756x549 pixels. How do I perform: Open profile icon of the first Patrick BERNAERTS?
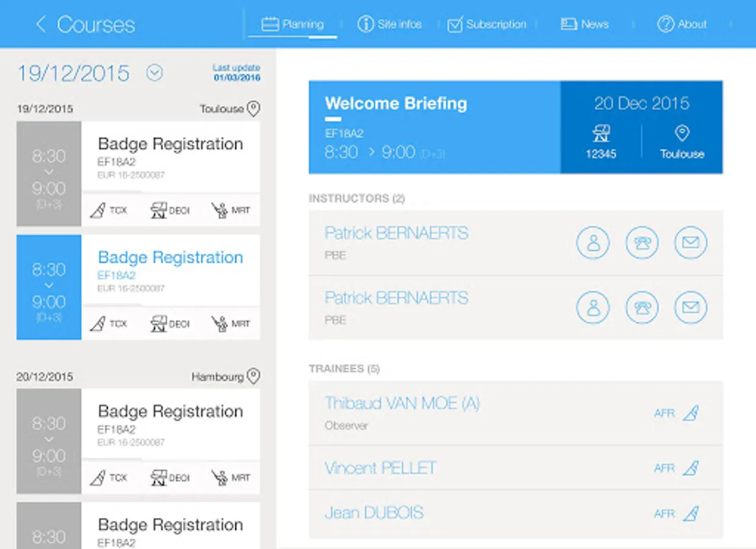click(x=593, y=243)
